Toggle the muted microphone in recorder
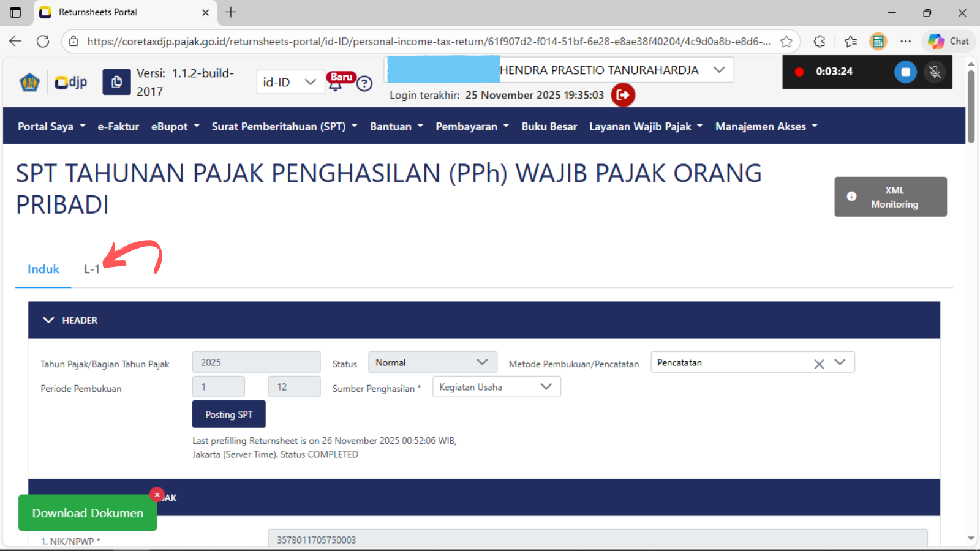The width and height of the screenshot is (980, 551). click(x=935, y=72)
